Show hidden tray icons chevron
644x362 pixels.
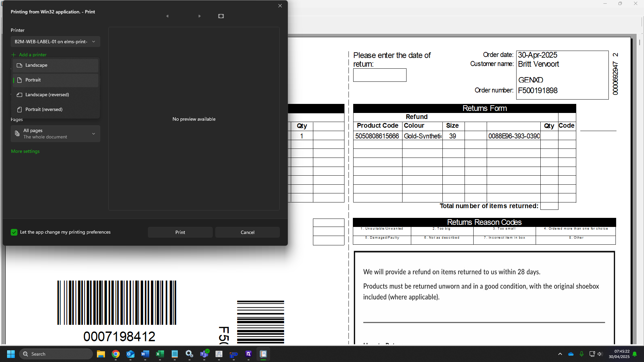[x=560, y=354]
